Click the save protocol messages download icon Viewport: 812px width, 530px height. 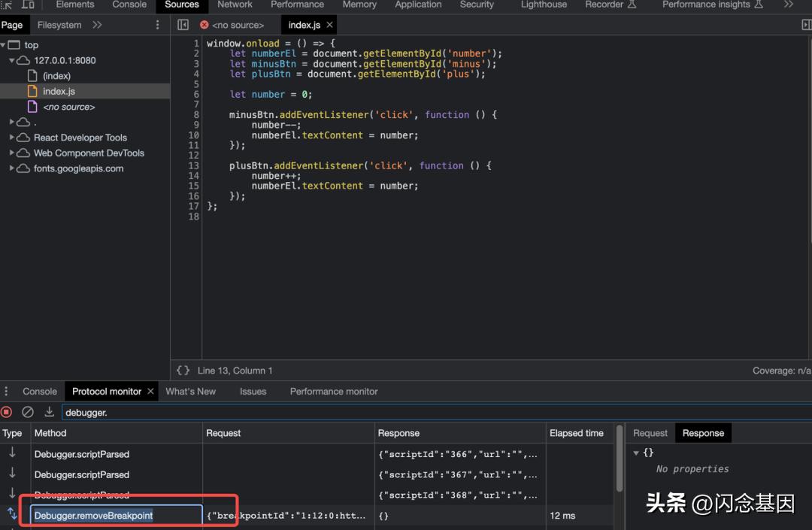[49, 412]
